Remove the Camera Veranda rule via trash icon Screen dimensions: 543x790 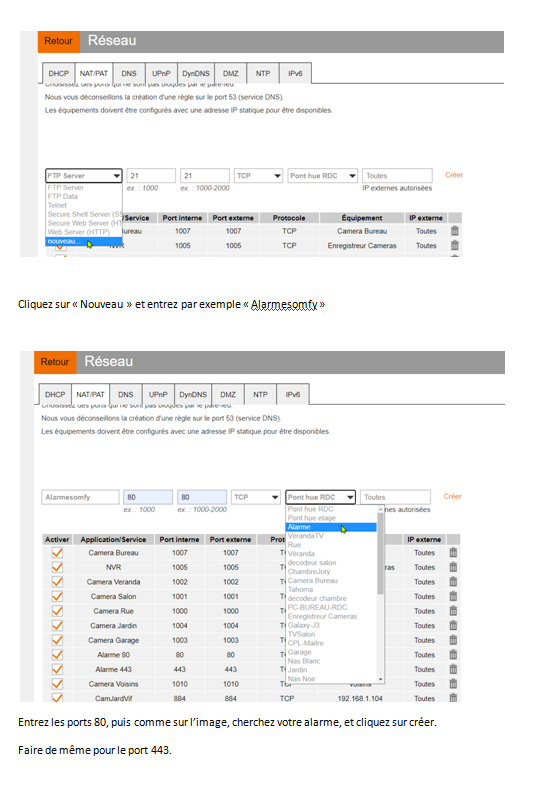(453, 582)
